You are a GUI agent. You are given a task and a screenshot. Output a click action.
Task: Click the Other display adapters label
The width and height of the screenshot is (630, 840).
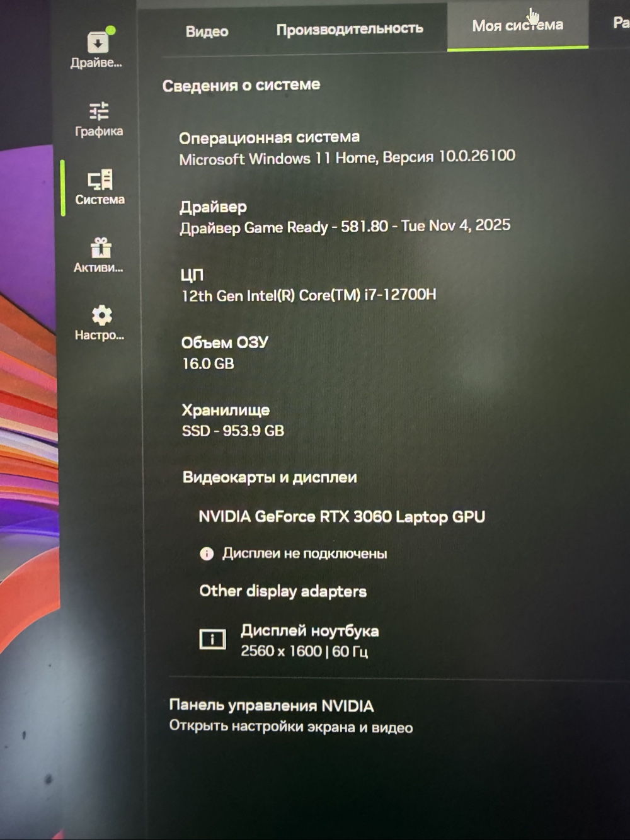pyautogui.click(x=283, y=591)
